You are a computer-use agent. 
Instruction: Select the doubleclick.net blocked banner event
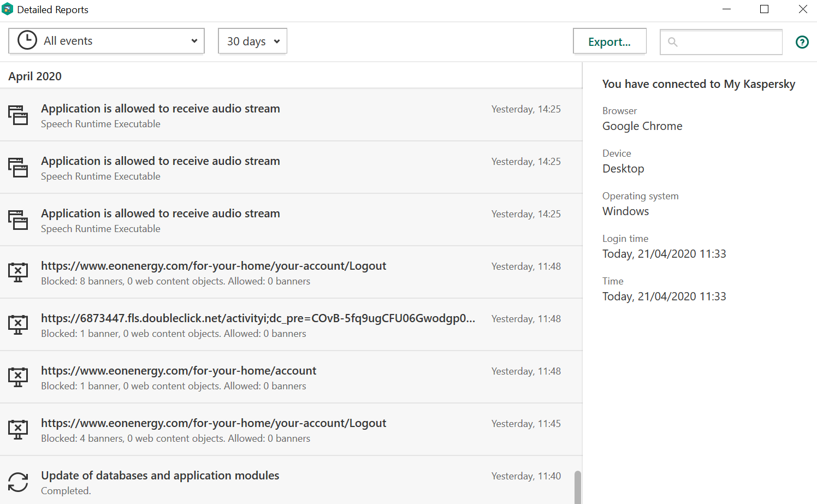[x=291, y=325]
